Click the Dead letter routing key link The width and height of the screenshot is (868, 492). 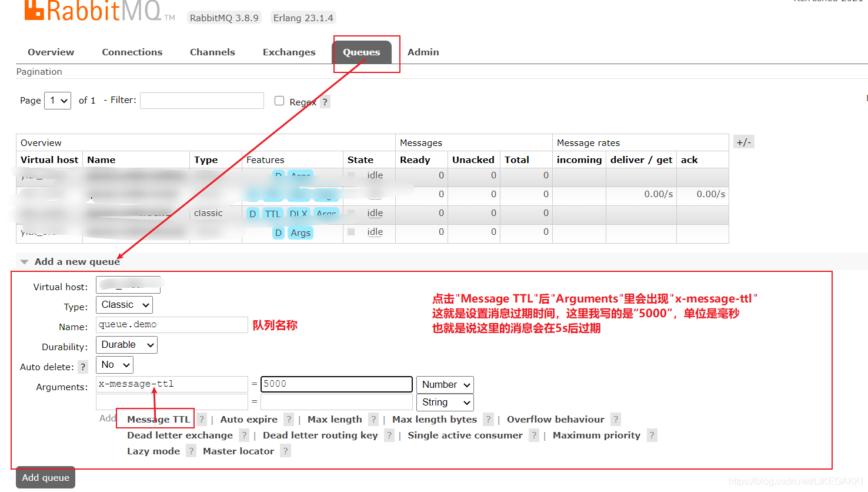coord(321,435)
